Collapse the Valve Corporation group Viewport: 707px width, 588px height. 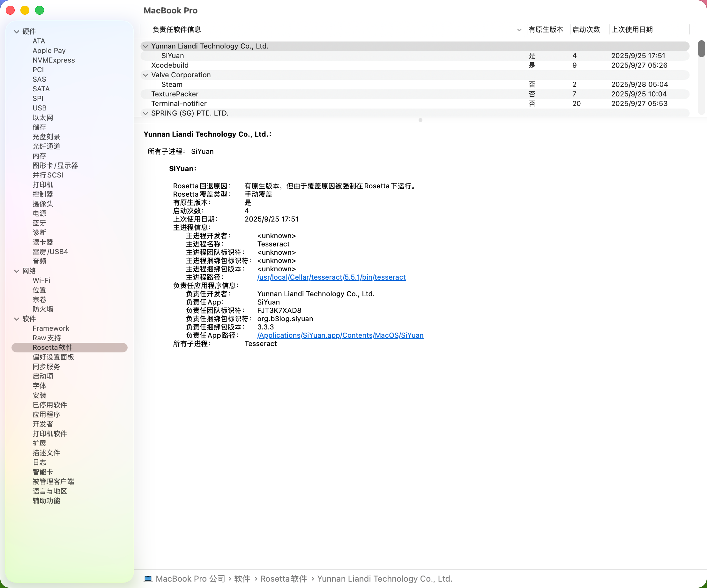tap(145, 75)
